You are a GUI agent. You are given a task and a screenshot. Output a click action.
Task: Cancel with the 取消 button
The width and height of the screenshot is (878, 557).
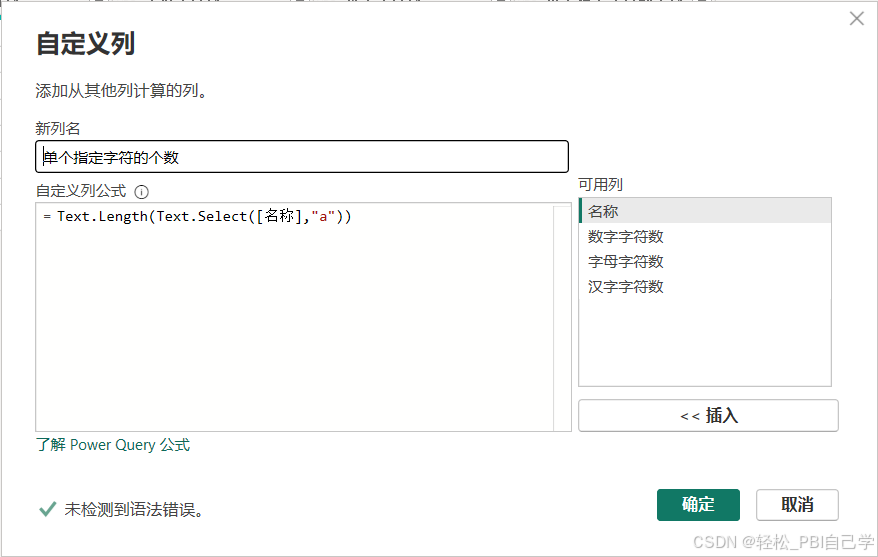point(797,504)
